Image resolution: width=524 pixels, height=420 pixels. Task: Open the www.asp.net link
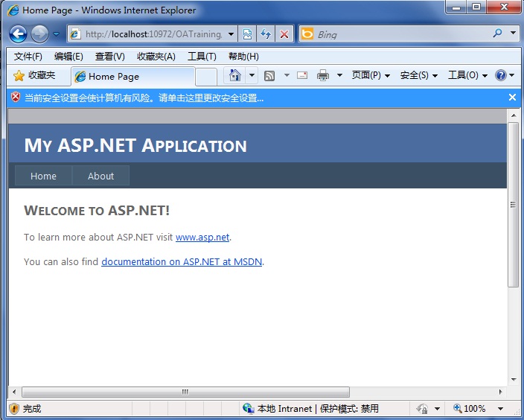pyautogui.click(x=202, y=238)
